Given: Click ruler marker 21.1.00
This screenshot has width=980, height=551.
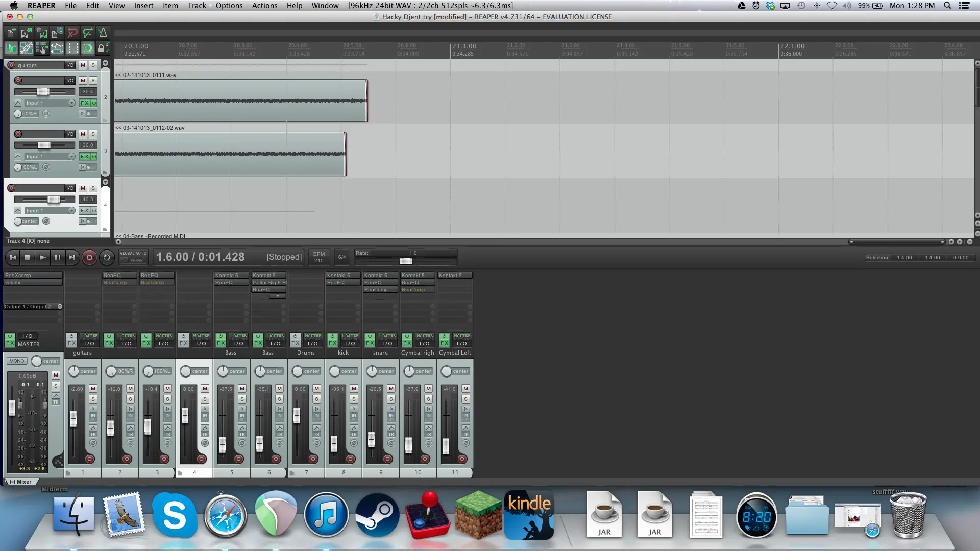Looking at the screenshot, I should (x=464, y=46).
